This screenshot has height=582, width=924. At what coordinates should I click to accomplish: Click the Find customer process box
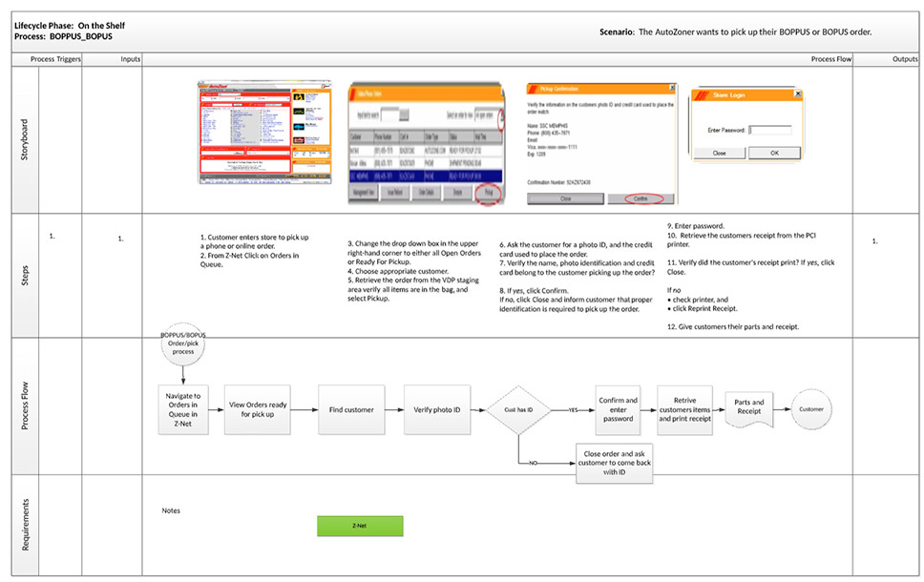coord(351,409)
